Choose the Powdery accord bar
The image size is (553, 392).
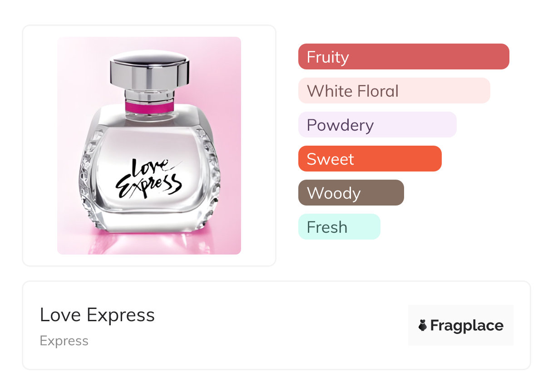[x=377, y=125]
